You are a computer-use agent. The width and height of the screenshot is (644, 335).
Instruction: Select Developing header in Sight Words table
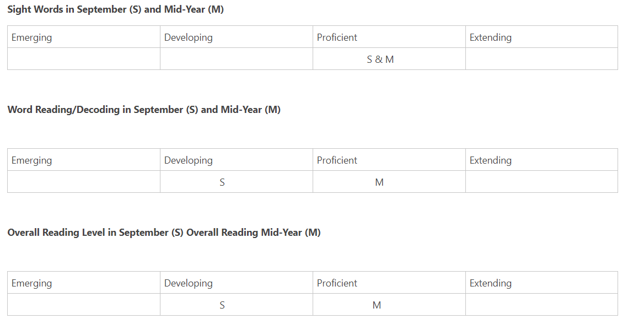[x=236, y=37]
